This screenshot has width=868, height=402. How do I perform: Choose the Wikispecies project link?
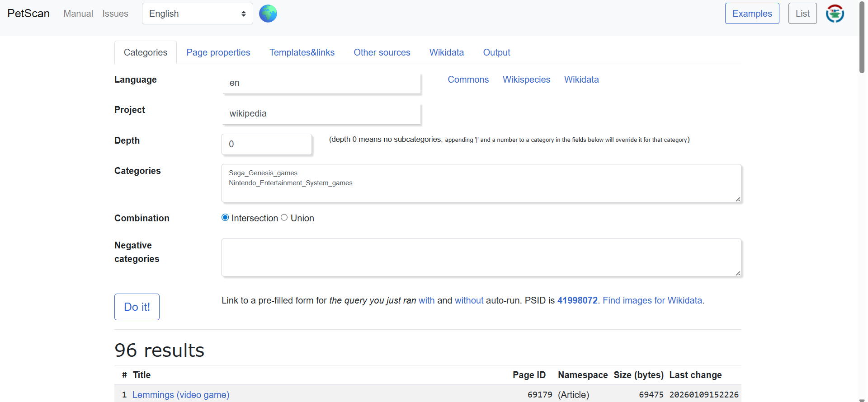[x=527, y=79]
